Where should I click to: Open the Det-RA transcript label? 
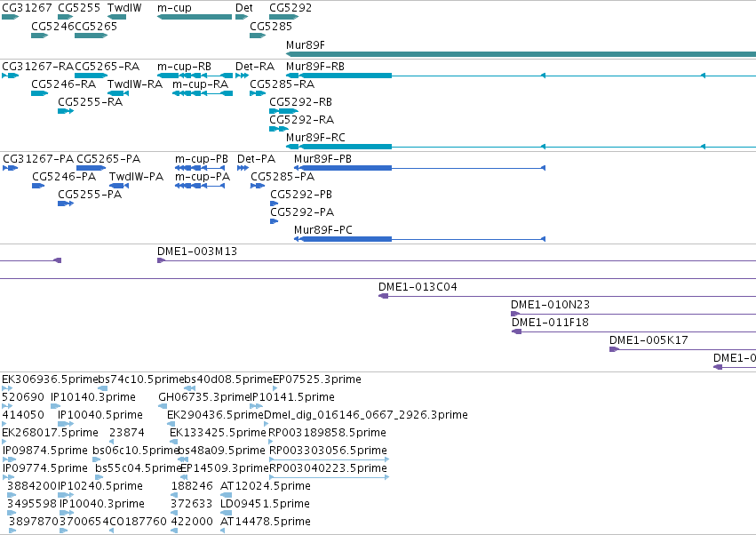coord(255,66)
